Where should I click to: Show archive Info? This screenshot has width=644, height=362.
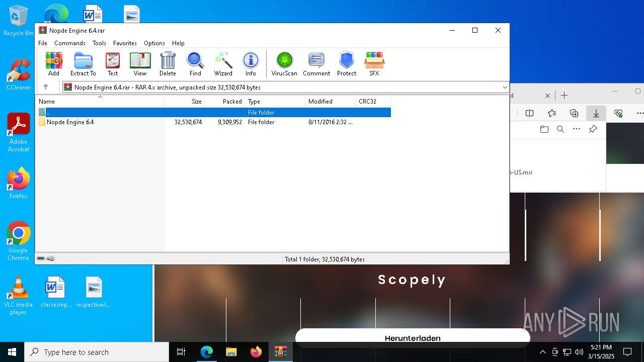[x=251, y=64]
